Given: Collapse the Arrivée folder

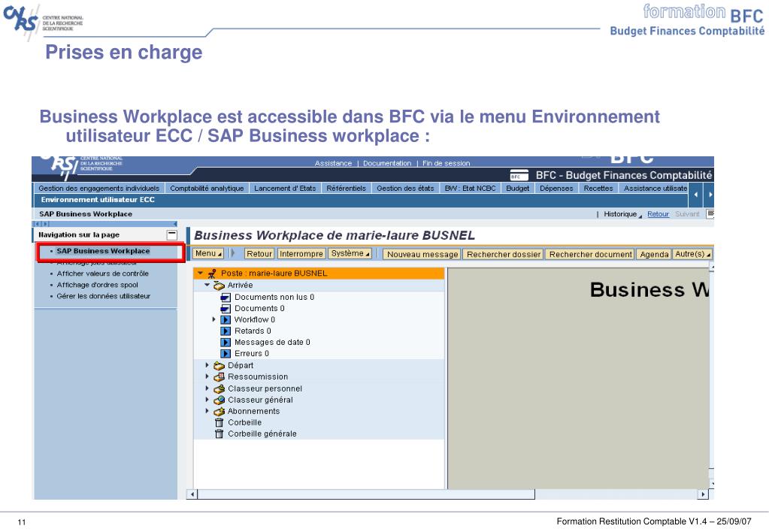Looking at the screenshot, I should pyautogui.click(x=207, y=285).
